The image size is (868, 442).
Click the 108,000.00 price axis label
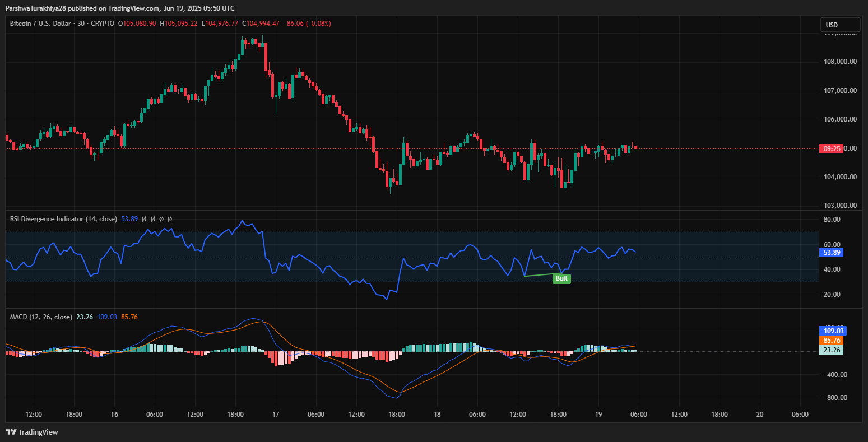[x=839, y=62]
